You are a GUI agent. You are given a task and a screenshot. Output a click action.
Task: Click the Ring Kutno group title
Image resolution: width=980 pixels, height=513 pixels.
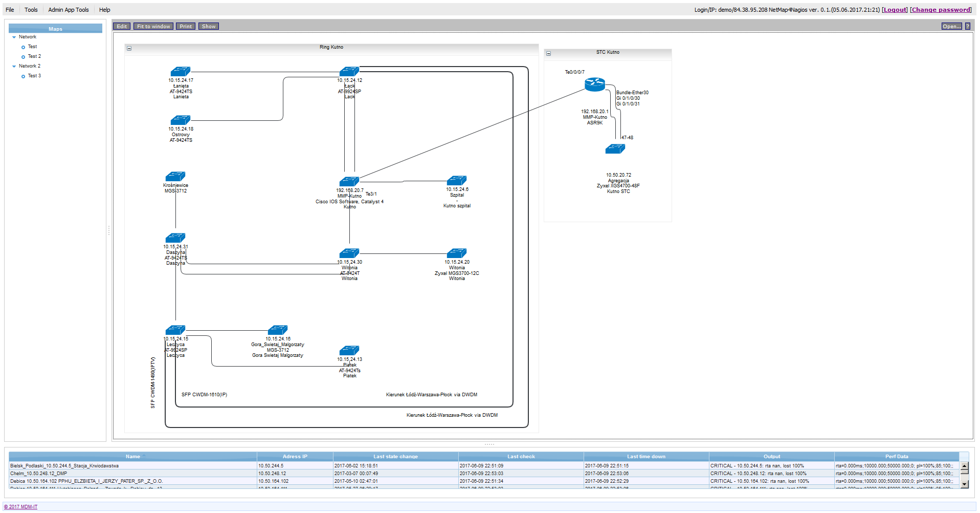(x=331, y=47)
